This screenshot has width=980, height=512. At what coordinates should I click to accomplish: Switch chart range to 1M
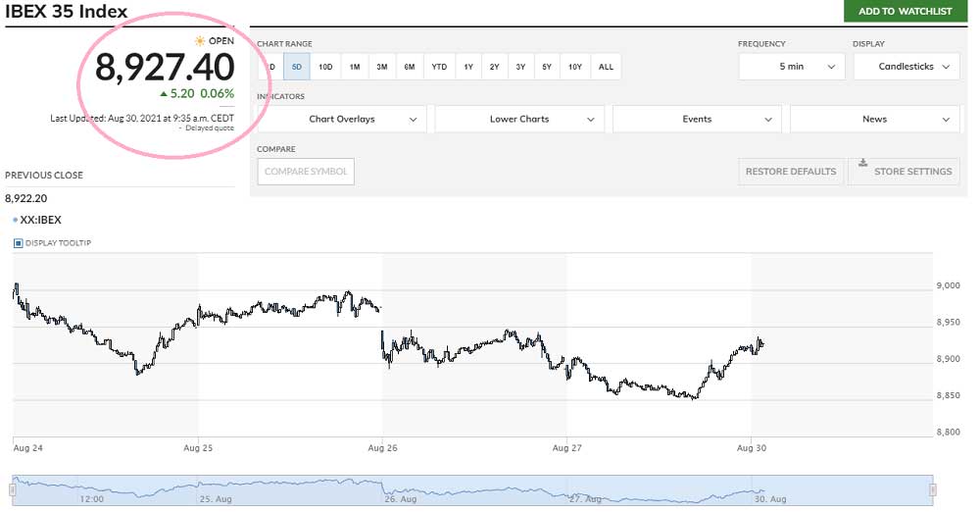pos(355,67)
